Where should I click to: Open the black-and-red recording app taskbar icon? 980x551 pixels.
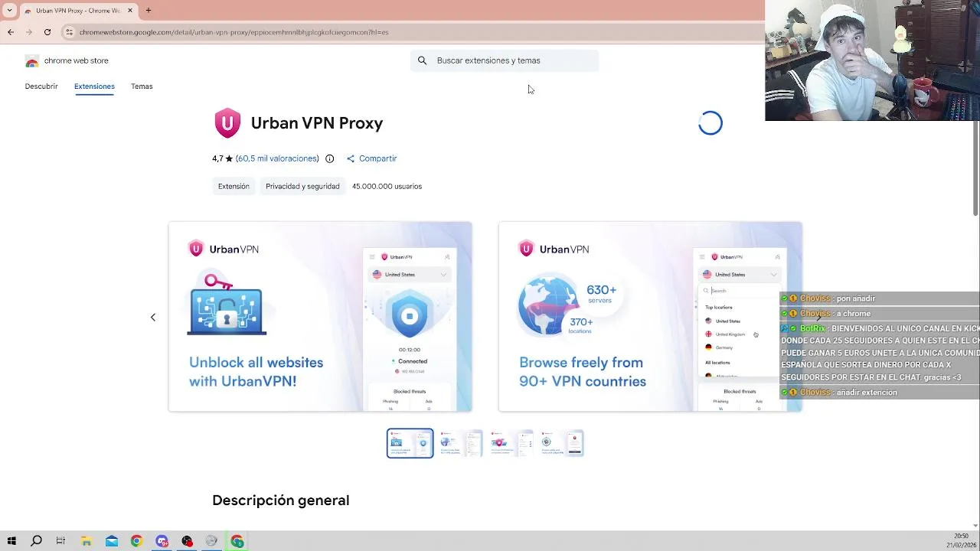187,541
